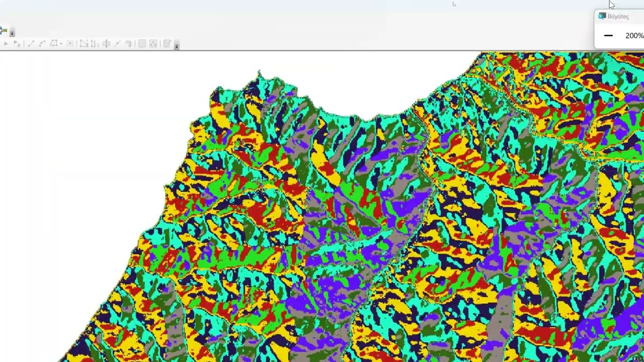
Task: Open the upper toolbar options dropdown
Action: click(x=12, y=33)
